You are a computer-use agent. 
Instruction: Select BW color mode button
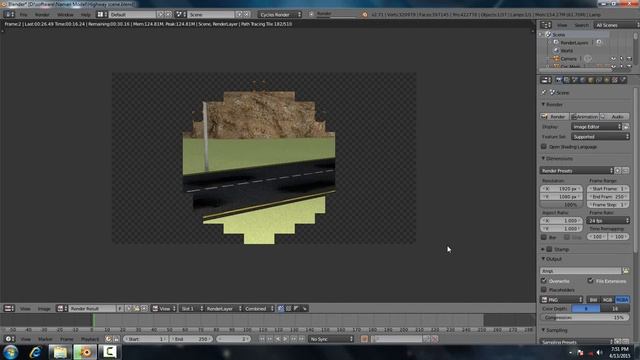coord(593,300)
